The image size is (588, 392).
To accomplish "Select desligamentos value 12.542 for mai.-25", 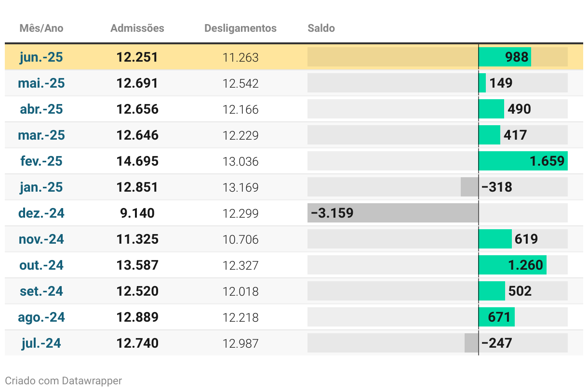I will click(241, 83).
